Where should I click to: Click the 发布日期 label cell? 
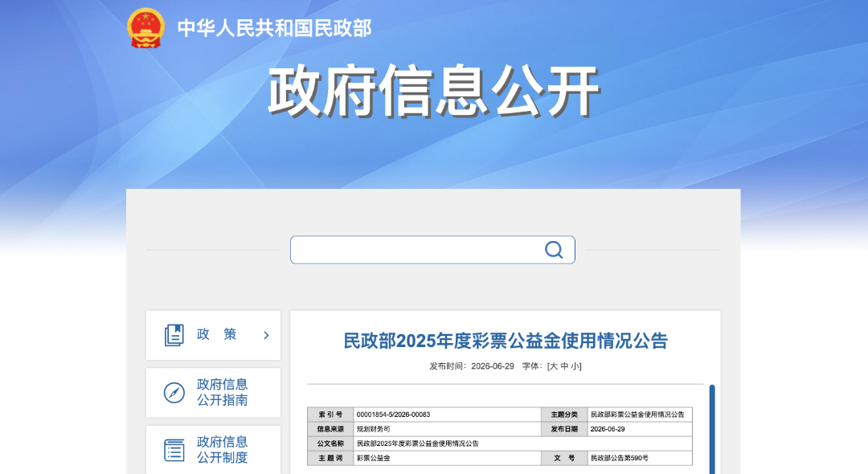point(564,429)
